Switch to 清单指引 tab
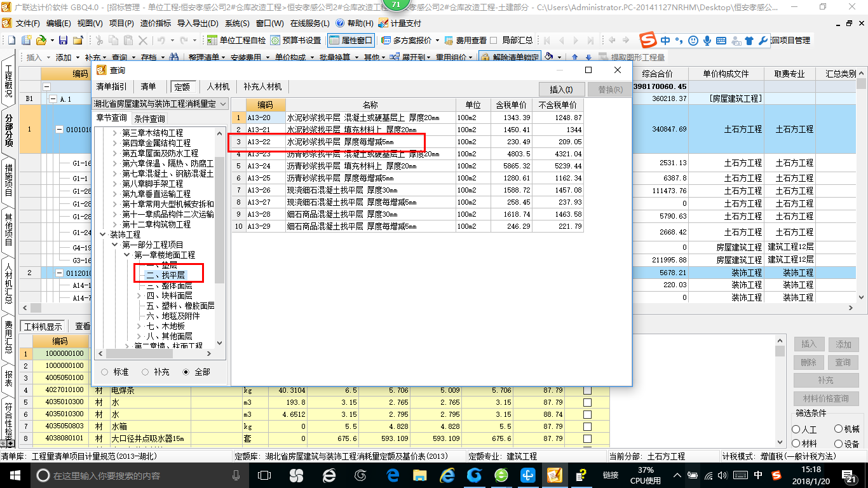The image size is (868, 488). pyautogui.click(x=111, y=87)
